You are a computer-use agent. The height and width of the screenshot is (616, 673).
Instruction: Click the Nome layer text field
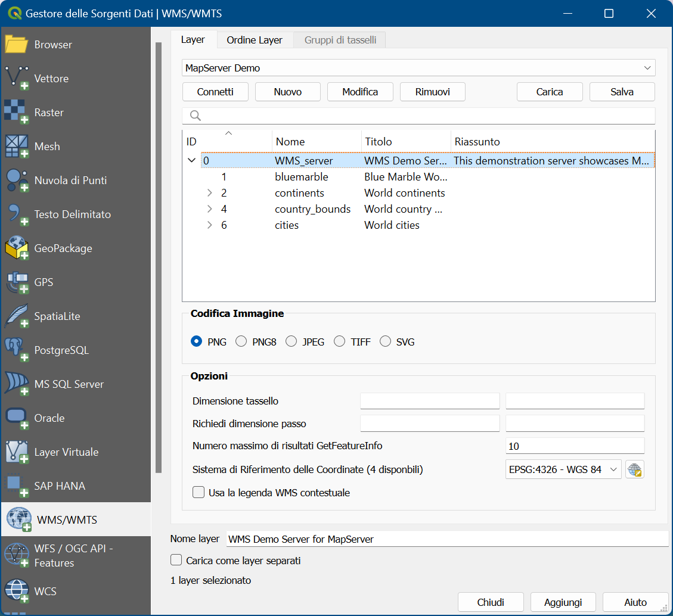point(447,539)
